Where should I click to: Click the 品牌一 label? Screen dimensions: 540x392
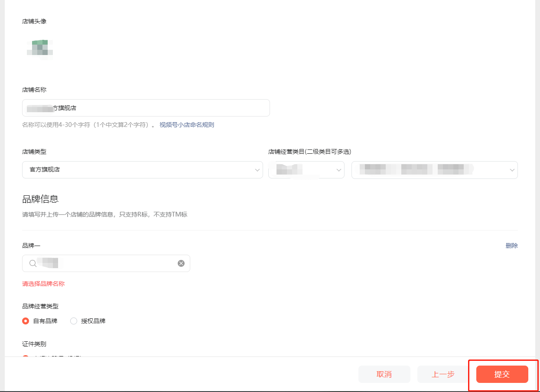31,246
